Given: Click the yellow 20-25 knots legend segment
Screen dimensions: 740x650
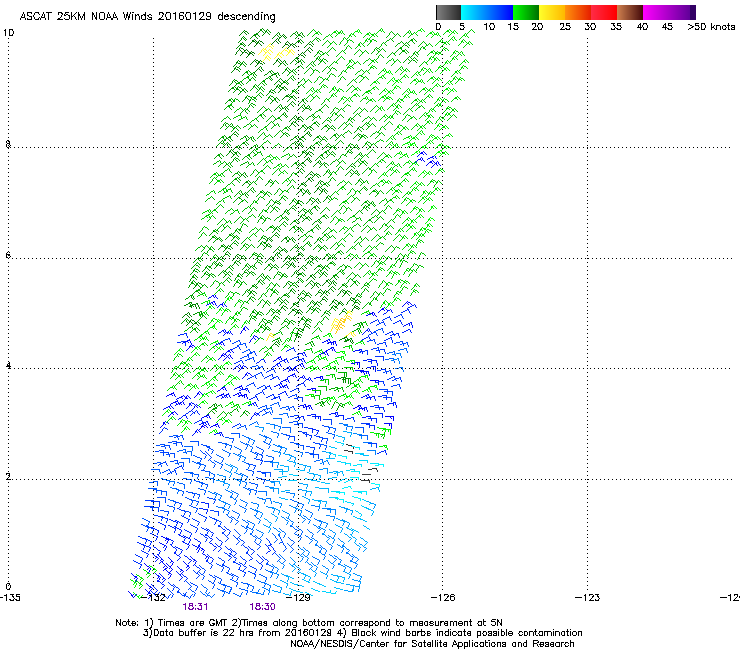Looking at the screenshot, I should click(x=552, y=12).
